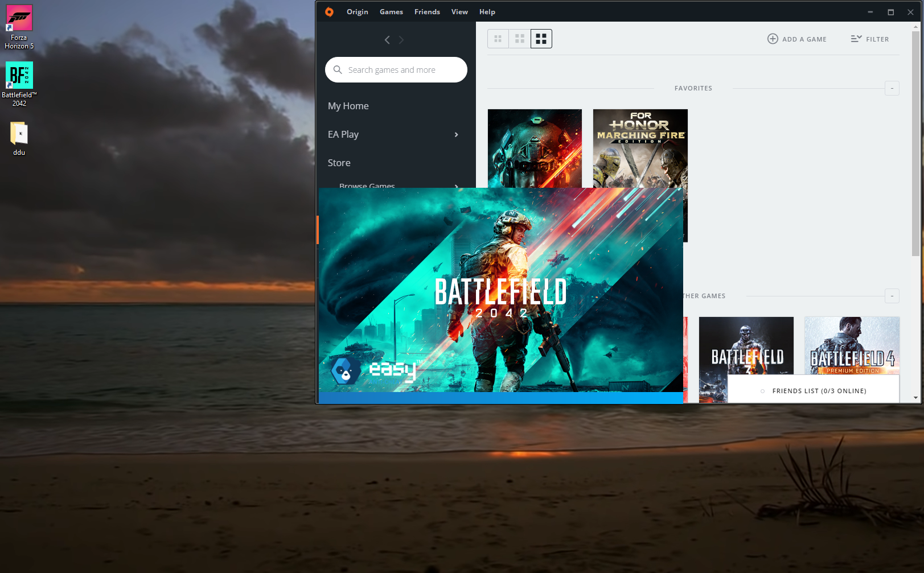Select the ddu desktop folder
Viewport: 924px width, 573px height.
click(x=19, y=138)
